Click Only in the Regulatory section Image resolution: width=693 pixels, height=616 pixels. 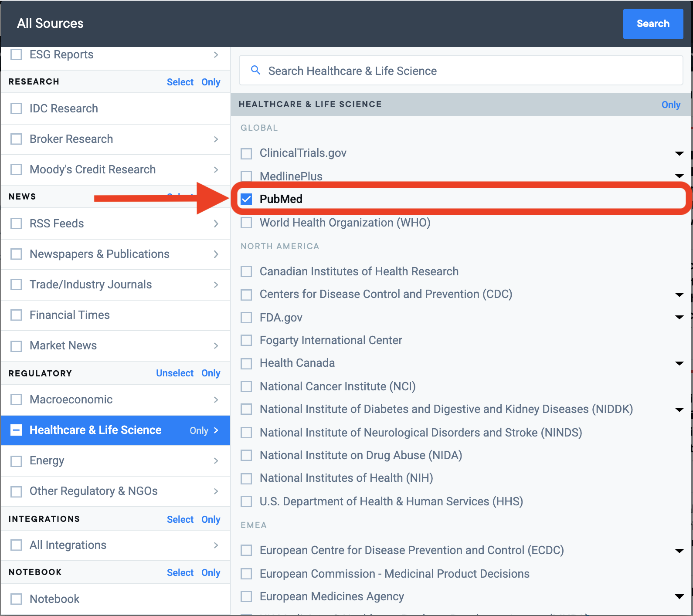(211, 373)
